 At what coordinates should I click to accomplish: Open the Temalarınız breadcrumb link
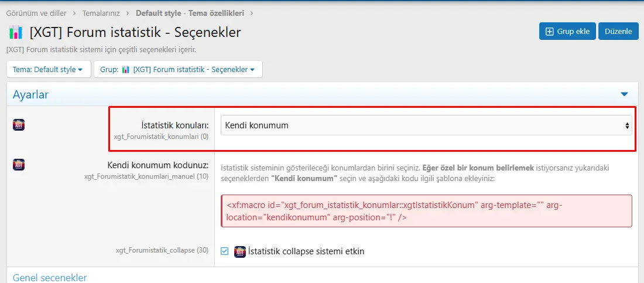(101, 13)
